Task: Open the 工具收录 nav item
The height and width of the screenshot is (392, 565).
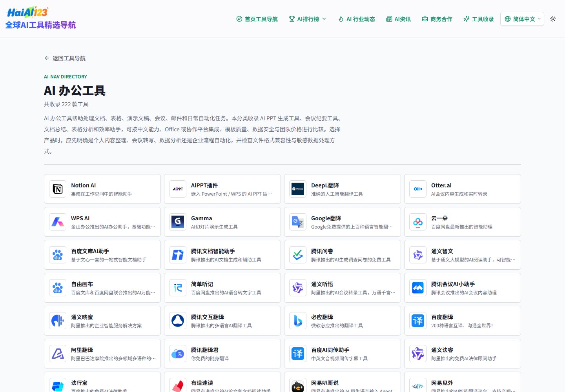Action: click(479, 19)
